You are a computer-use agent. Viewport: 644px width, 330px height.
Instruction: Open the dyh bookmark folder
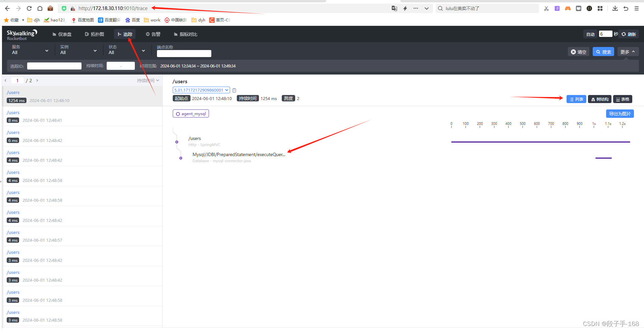[x=198, y=20]
